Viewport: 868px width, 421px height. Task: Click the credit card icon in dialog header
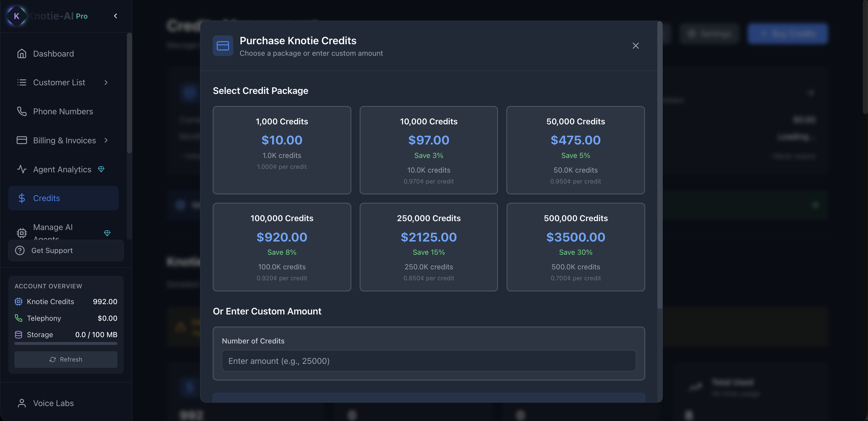pos(223,46)
